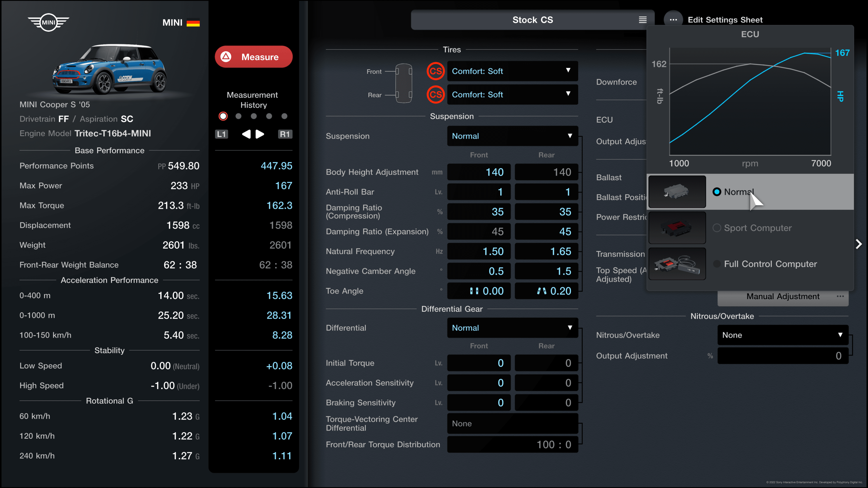Image resolution: width=868 pixels, height=488 pixels.
Task: Click the ECU setting label
Action: tap(604, 120)
